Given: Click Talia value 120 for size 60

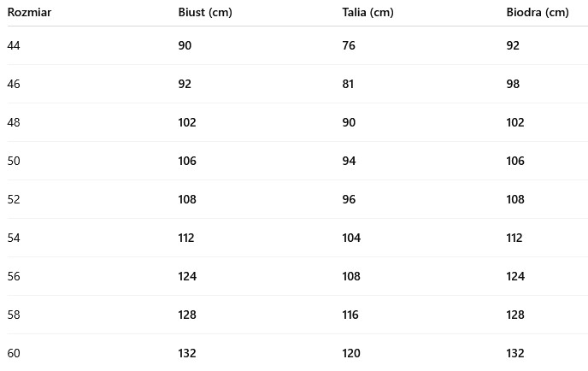Looking at the screenshot, I should pyautogui.click(x=351, y=353).
